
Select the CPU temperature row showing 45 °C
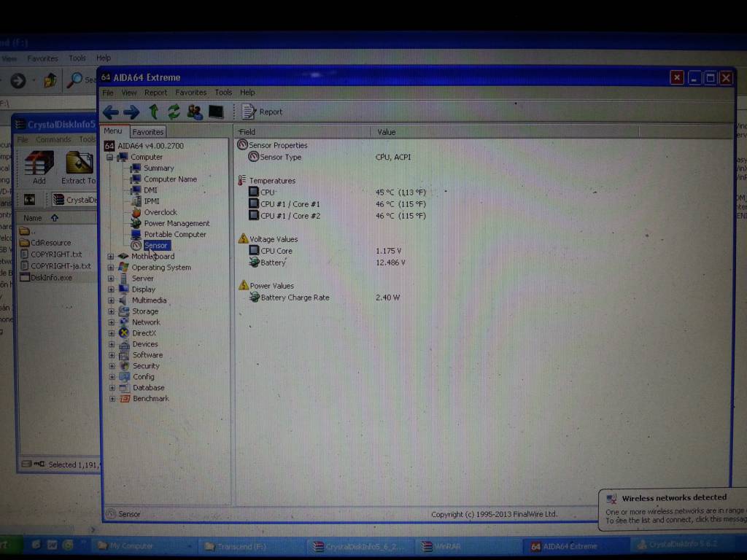(337, 192)
